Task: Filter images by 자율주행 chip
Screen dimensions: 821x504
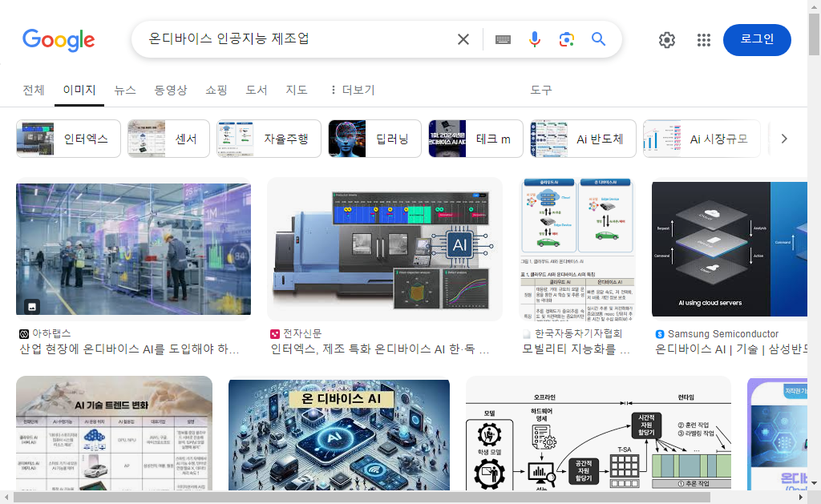Action: tap(269, 139)
